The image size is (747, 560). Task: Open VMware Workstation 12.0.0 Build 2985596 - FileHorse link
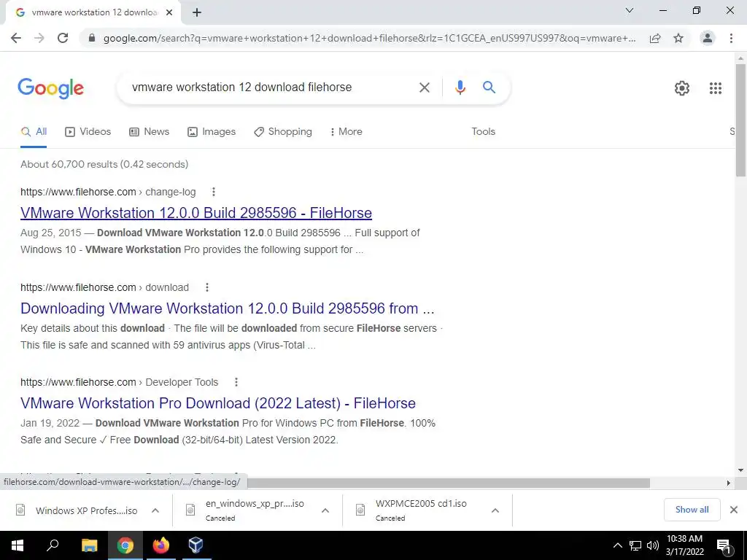tap(196, 213)
